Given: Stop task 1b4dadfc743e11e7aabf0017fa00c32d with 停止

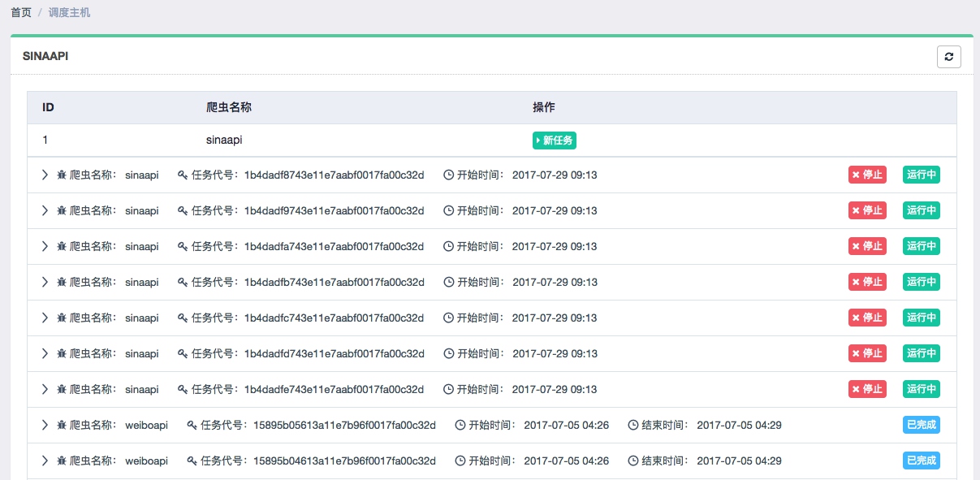Looking at the screenshot, I should pyautogui.click(x=867, y=318).
